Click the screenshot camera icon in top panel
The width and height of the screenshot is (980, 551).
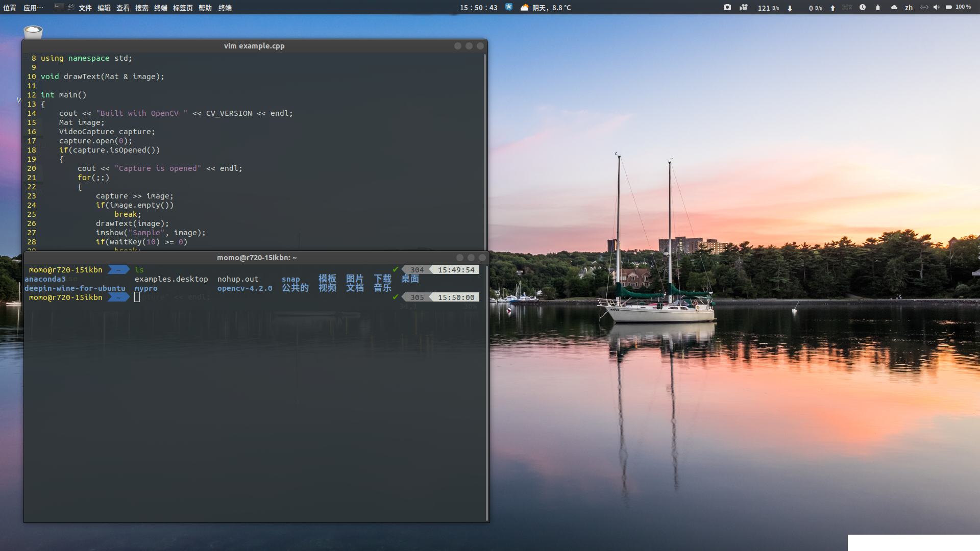[x=727, y=7]
